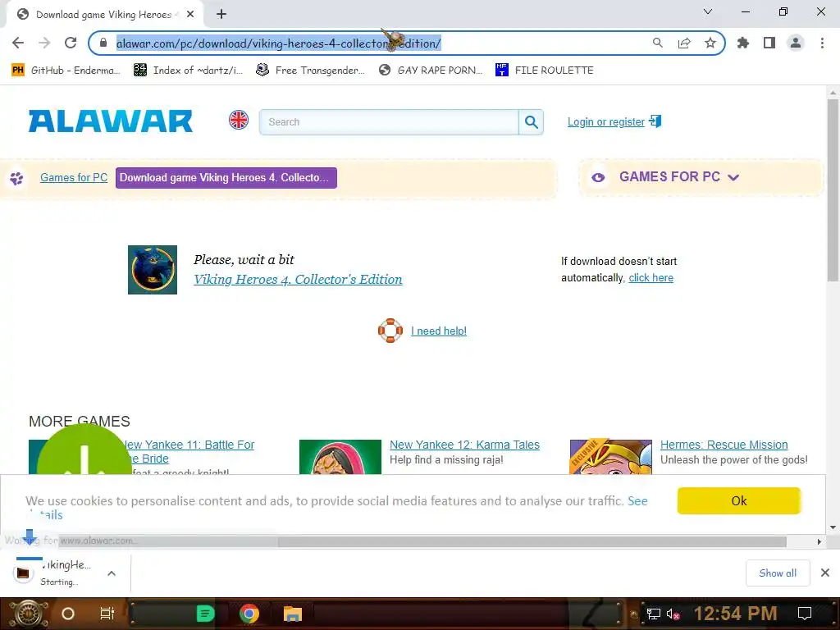Go back to the previous page

(18, 43)
